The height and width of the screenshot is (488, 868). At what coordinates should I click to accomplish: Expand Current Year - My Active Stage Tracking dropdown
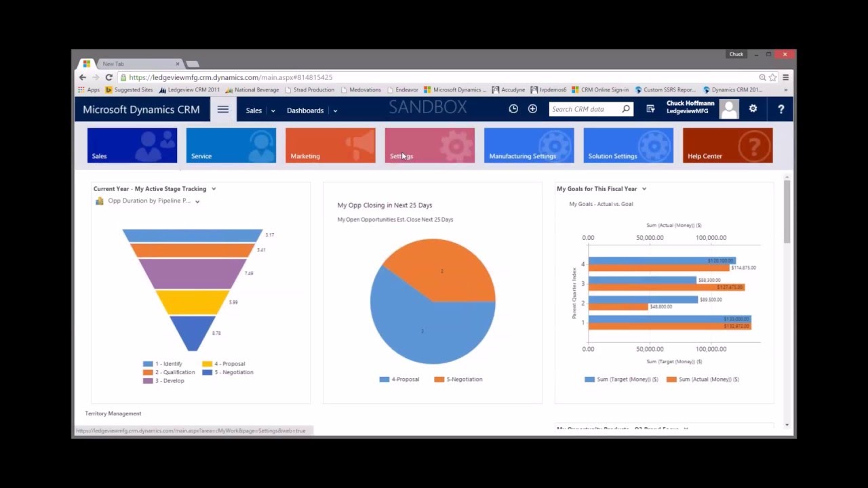tap(214, 189)
